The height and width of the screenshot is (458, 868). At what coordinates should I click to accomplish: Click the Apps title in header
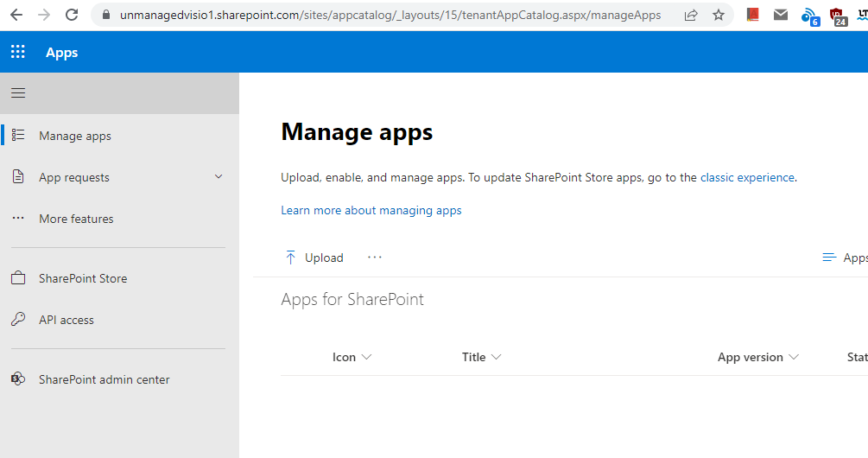point(61,53)
